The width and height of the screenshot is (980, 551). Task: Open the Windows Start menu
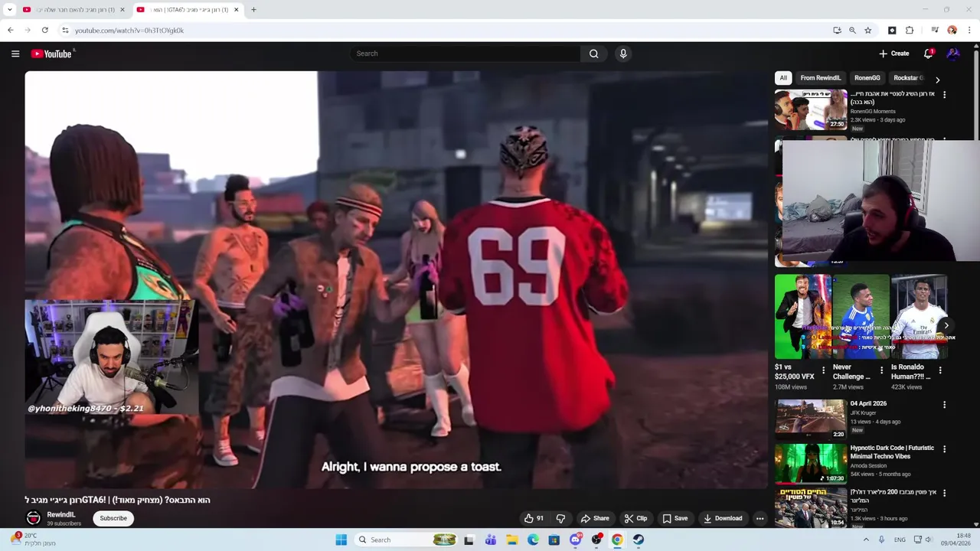pyautogui.click(x=341, y=540)
